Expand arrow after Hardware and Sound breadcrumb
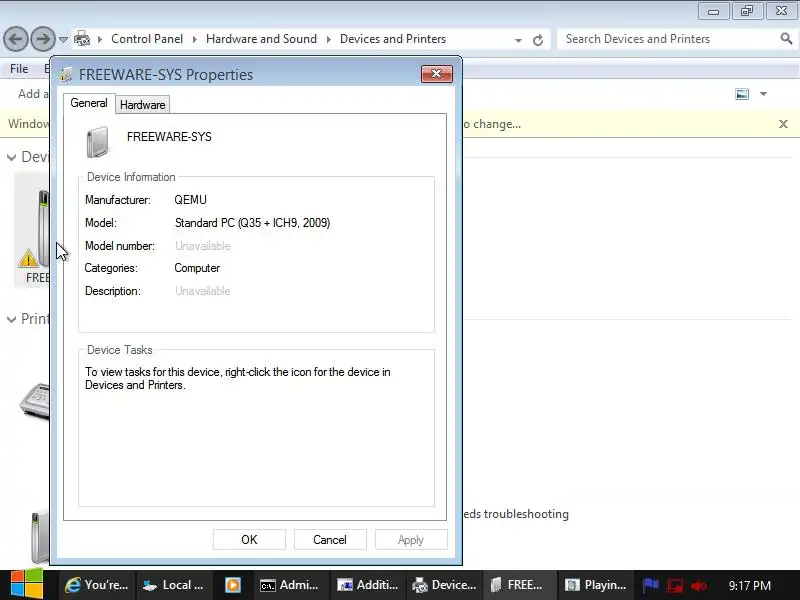 point(329,39)
